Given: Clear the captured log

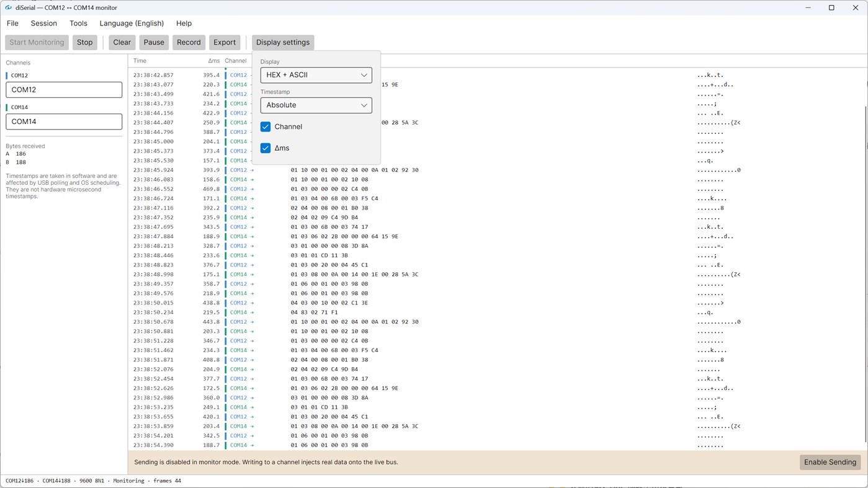Looking at the screenshot, I should pos(122,42).
